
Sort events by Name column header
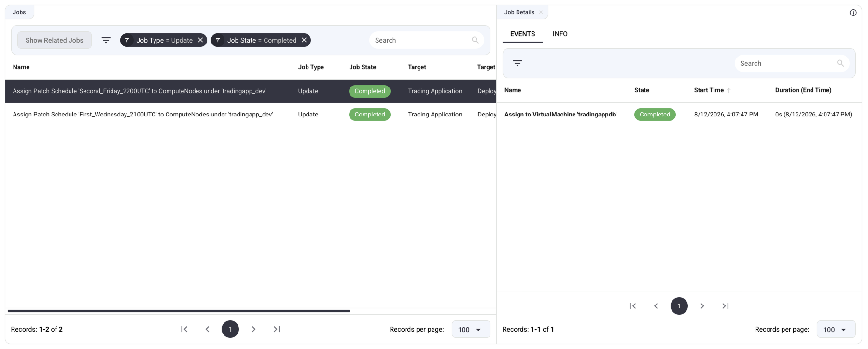[x=513, y=90]
